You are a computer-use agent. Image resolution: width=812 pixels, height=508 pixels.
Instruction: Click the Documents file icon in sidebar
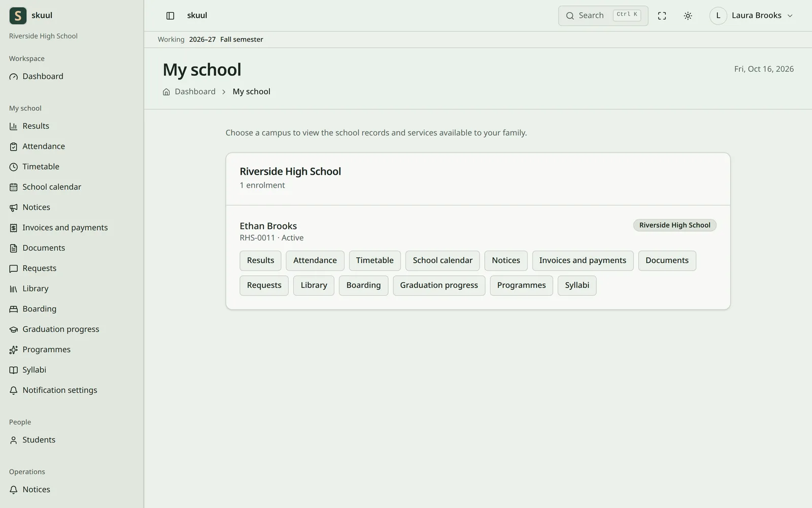click(x=14, y=248)
